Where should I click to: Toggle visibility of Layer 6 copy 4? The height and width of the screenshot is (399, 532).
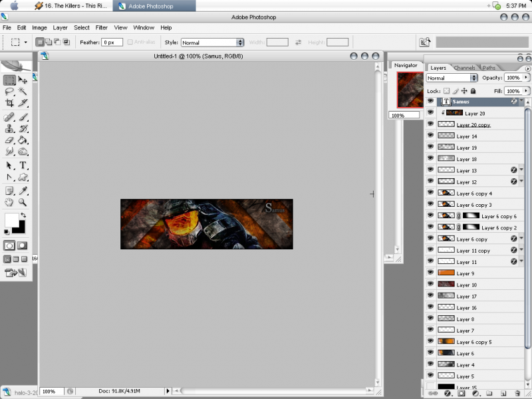(x=430, y=193)
